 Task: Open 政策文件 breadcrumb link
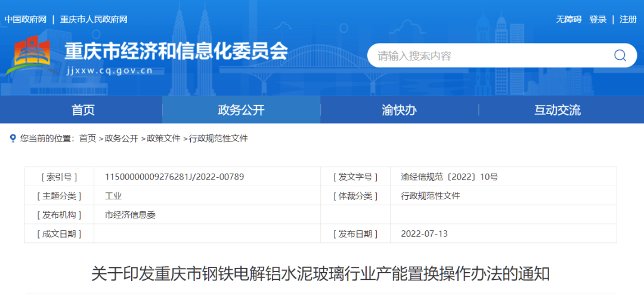163,138
